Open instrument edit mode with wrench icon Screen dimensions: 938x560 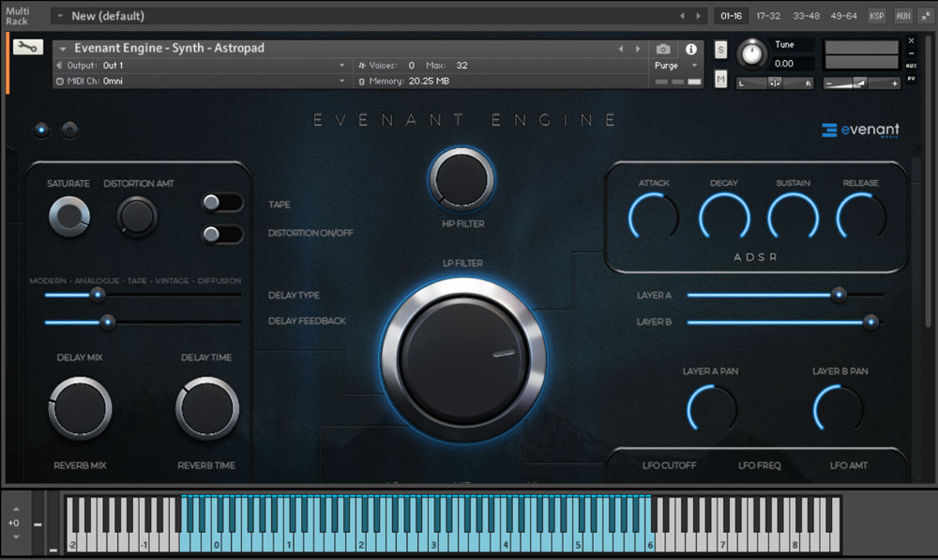pyautogui.click(x=28, y=47)
